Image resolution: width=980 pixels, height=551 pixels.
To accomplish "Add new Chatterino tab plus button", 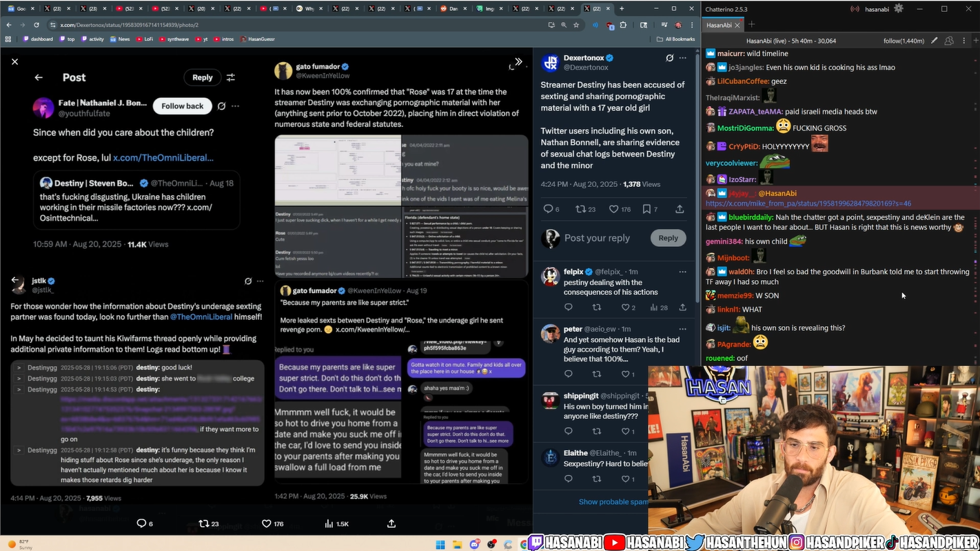I will pyautogui.click(x=751, y=25).
